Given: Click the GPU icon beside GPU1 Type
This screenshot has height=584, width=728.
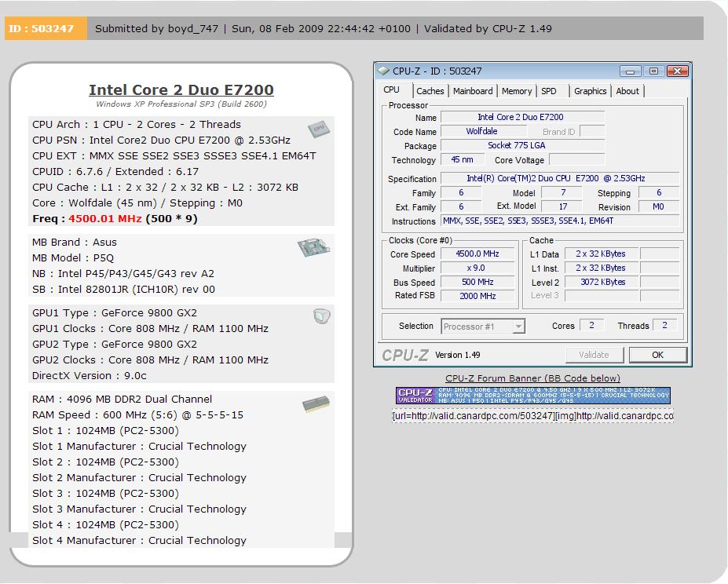Looking at the screenshot, I should click(321, 316).
